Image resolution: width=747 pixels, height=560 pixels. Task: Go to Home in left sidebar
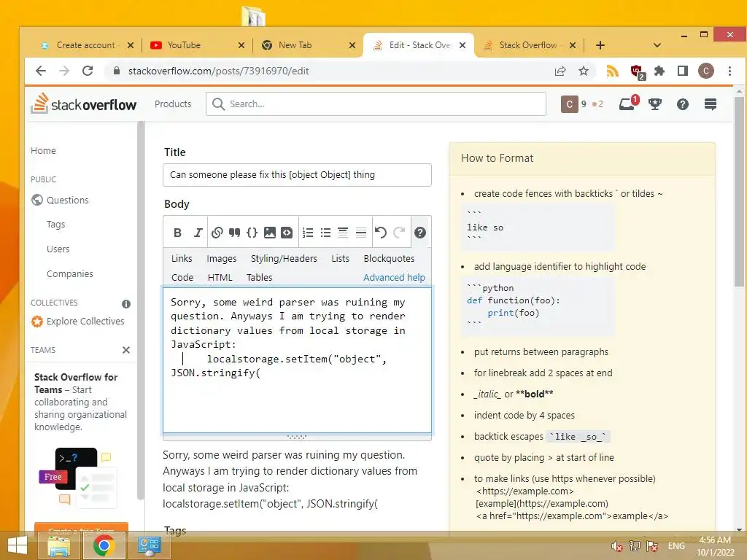[43, 150]
